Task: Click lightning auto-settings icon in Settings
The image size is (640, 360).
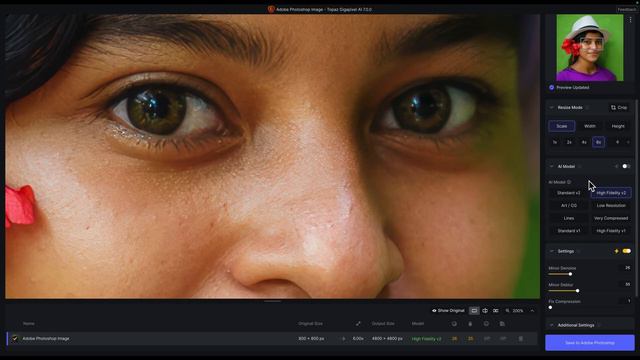Action: [x=616, y=251]
